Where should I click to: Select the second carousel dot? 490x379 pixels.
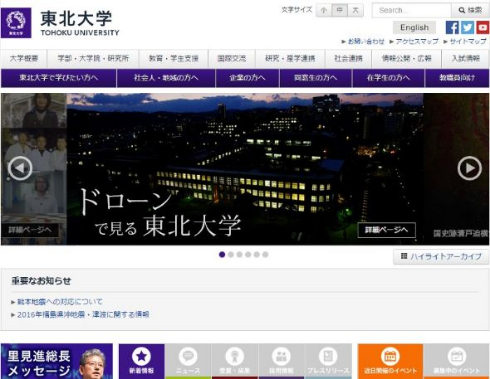(231, 255)
